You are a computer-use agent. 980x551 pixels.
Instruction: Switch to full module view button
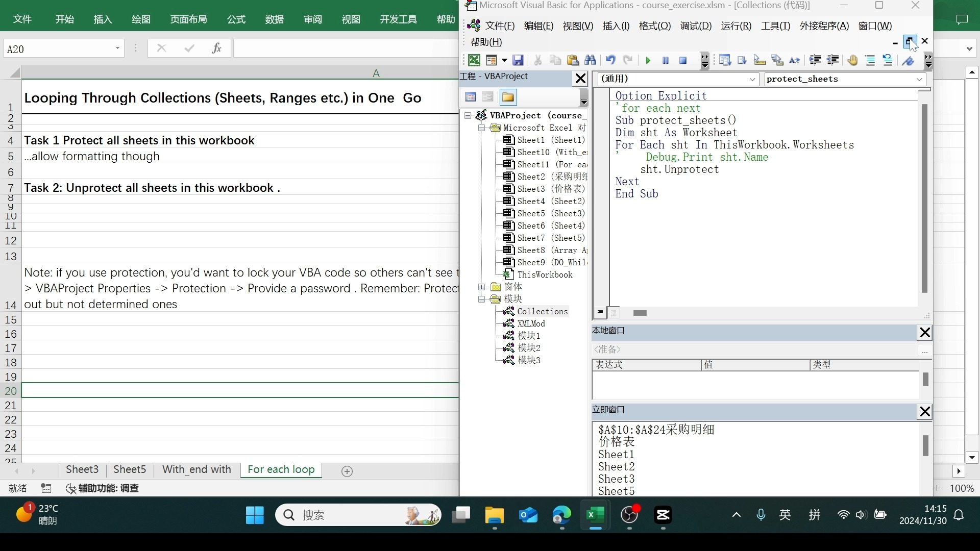614,313
